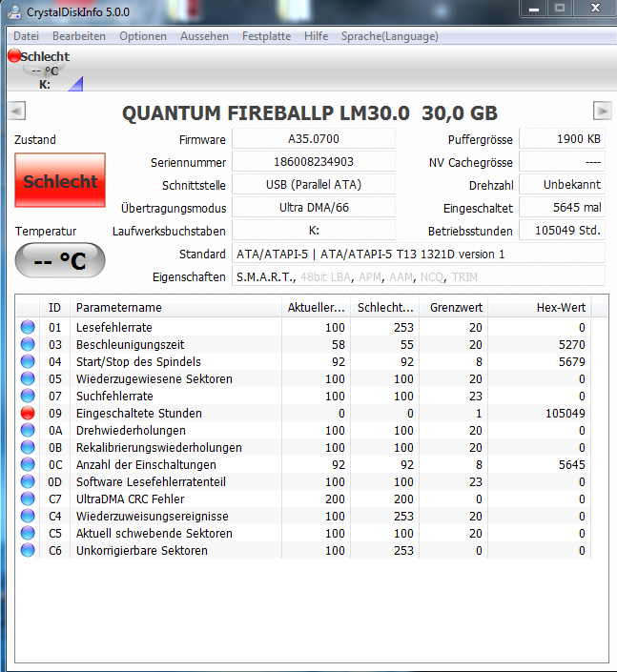This screenshot has width=617, height=672.
Task: Select the Eingeschaltete Stunden parameter name
Action: point(139,413)
